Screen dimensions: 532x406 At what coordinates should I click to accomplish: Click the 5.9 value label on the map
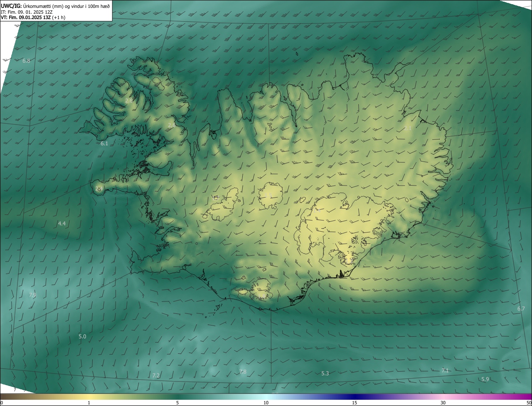(485, 379)
